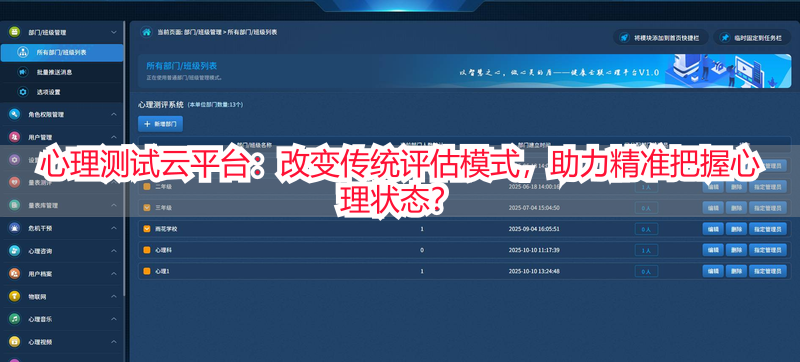Viewport: 800px width, 362px height.
Task: Click the sidebar vertical scrollbar
Action: coord(124,158)
